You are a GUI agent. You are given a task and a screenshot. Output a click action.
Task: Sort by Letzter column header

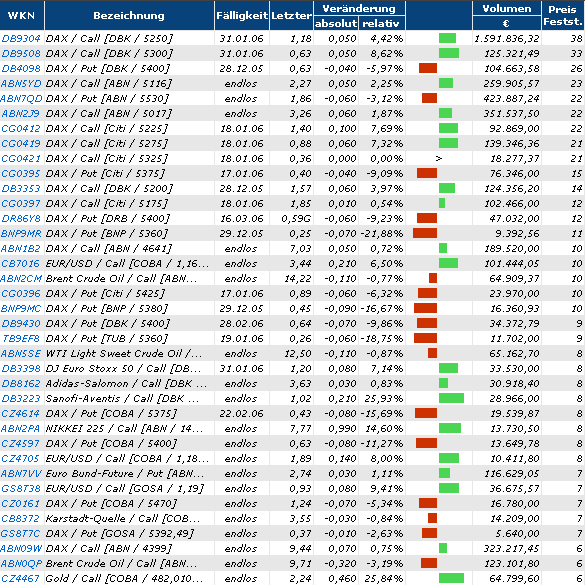[x=291, y=16]
